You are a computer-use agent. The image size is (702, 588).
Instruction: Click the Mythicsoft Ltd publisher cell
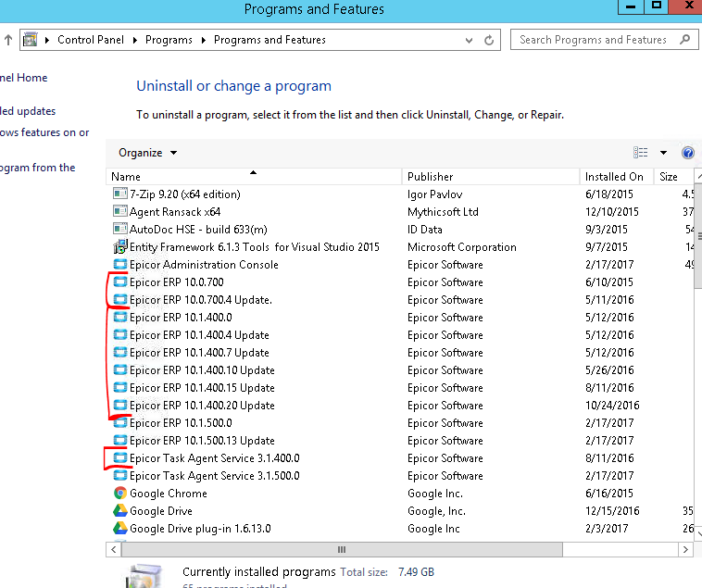(x=443, y=212)
